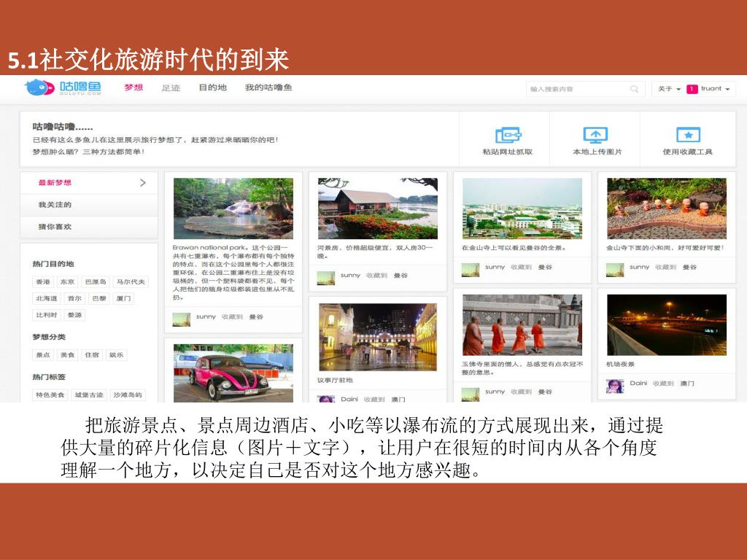Click 澳门 link under 机场夜景 post
This screenshot has width=747, height=560.
[687, 384]
